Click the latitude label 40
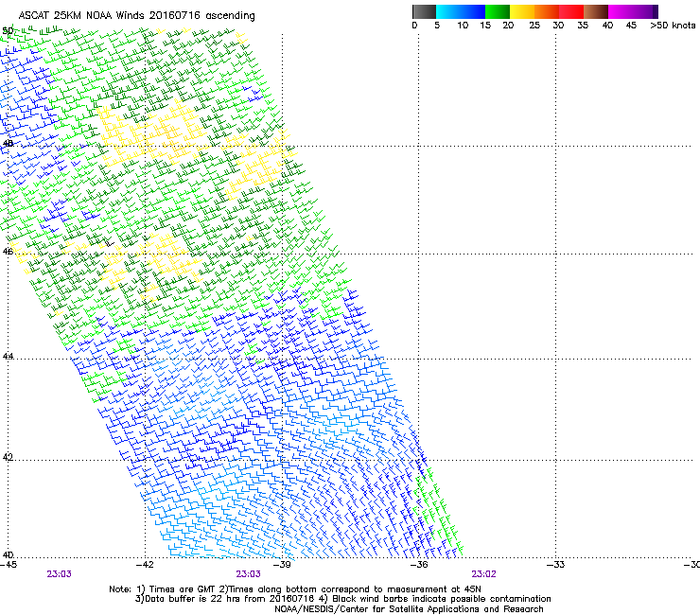Image resolution: width=700 pixels, height=615 pixels. 8,554
